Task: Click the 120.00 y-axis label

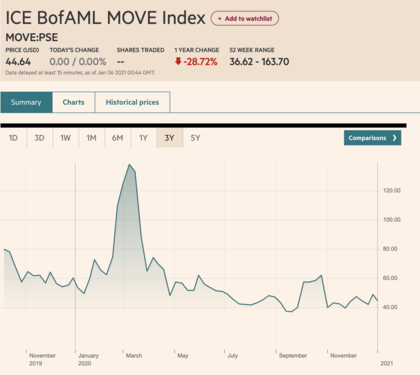Action: [392, 191]
